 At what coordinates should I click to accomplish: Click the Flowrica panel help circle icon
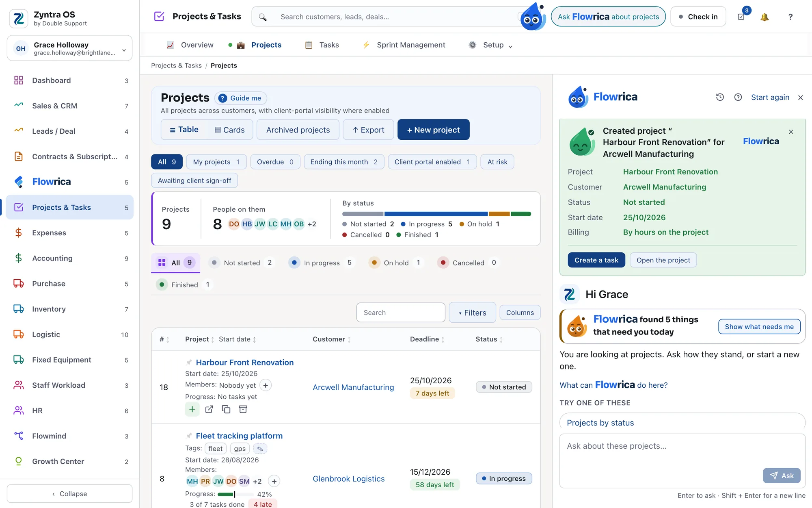coord(738,97)
